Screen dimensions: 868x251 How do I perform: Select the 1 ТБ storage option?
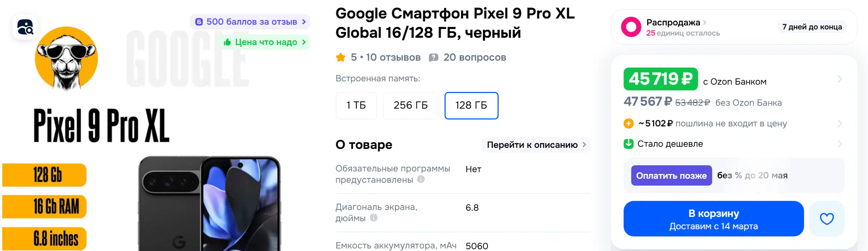pyautogui.click(x=356, y=105)
